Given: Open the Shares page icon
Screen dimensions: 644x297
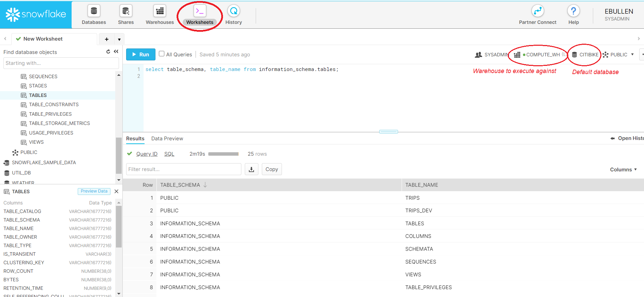Looking at the screenshot, I should [126, 11].
